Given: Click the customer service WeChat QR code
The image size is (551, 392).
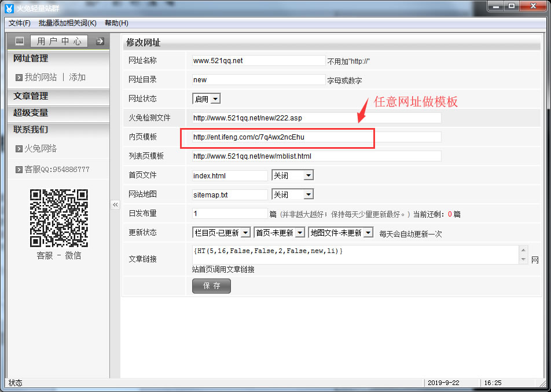Looking at the screenshot, I should [58, 218].
